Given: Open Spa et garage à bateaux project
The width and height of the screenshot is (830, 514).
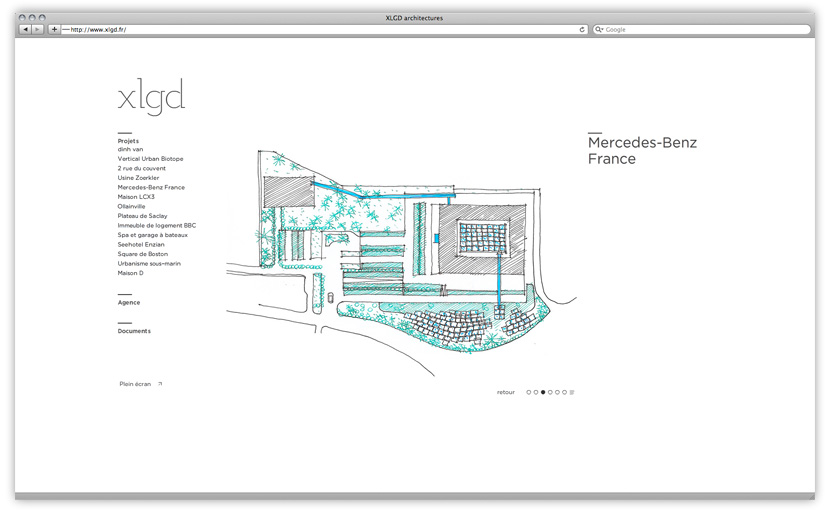Looking at the screenshot, I should coord(152,235).
